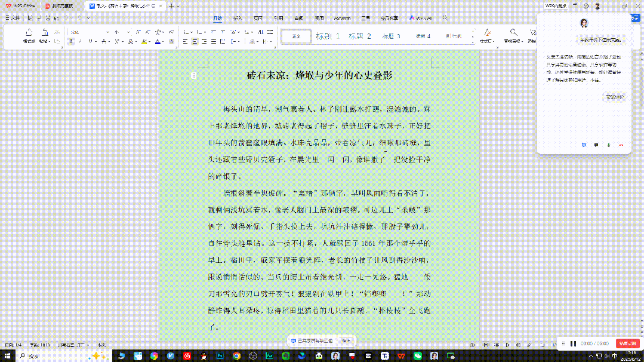Image resolution: width=644 pixels, height=362 pixels.
Task: Click the Undo arrow
Action: click(66, 18)
